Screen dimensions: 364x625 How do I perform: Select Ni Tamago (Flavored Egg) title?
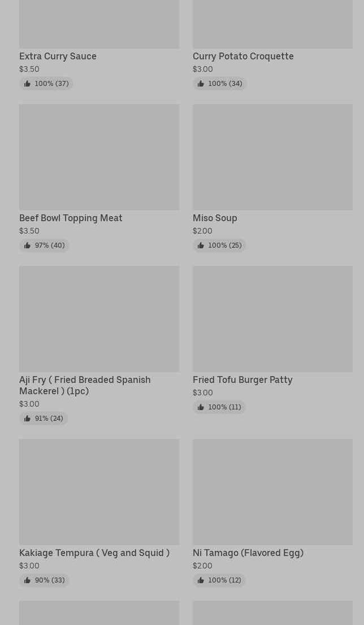click(x=248, y=553)
